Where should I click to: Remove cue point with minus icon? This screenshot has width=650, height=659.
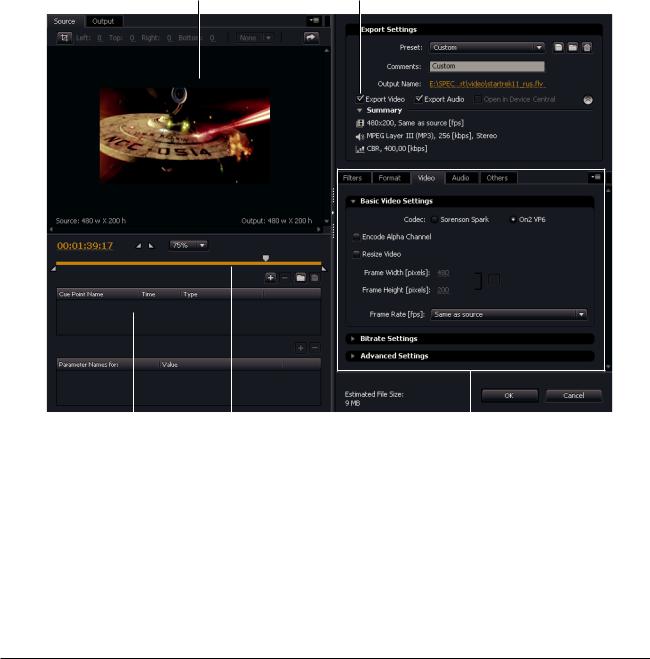click(284, 277)
